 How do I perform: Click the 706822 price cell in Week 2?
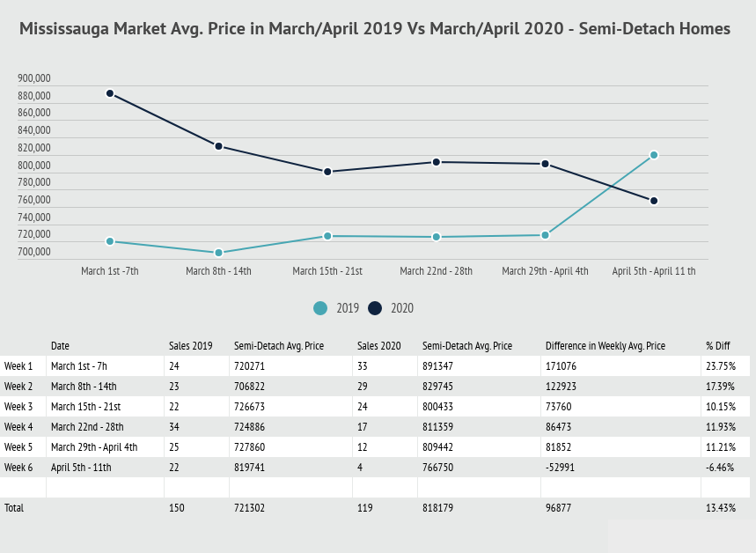coord(249,387)
